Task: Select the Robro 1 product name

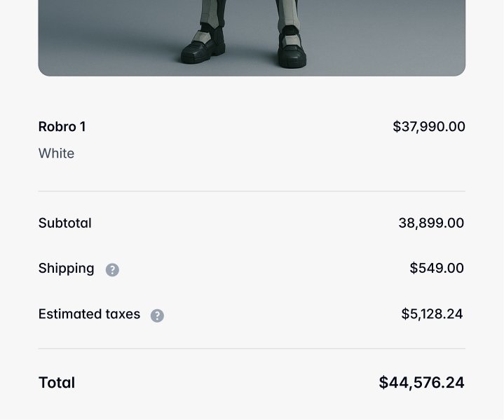Action: tap(62, 127)
